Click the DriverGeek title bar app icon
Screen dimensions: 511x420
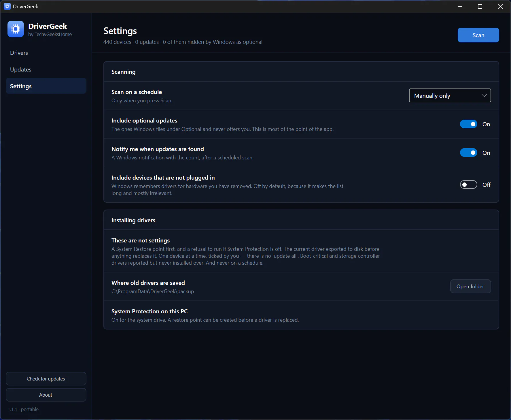7,6
